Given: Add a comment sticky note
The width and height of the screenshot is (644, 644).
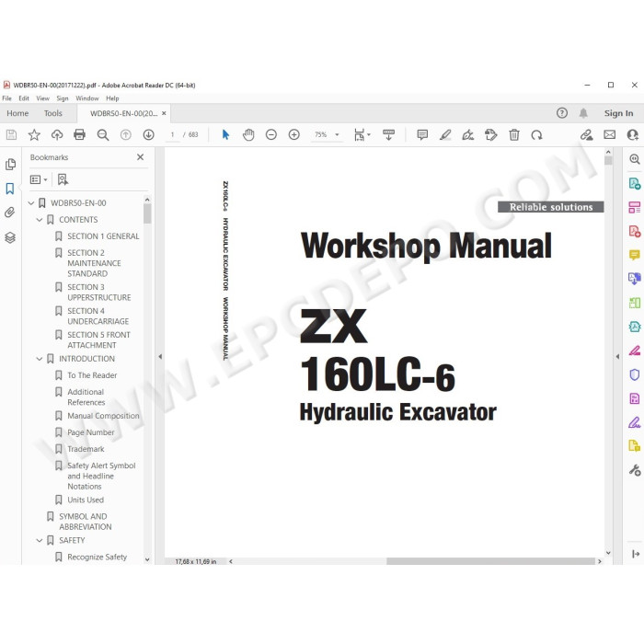Looking at the screenshot, I should point(422,134).
